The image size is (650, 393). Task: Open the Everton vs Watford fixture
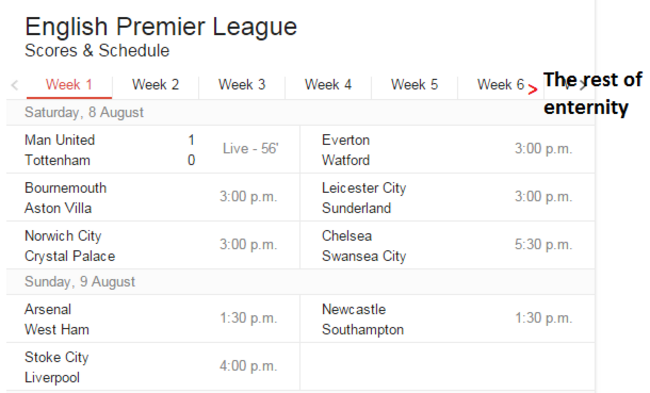click(x=447, y=150)
